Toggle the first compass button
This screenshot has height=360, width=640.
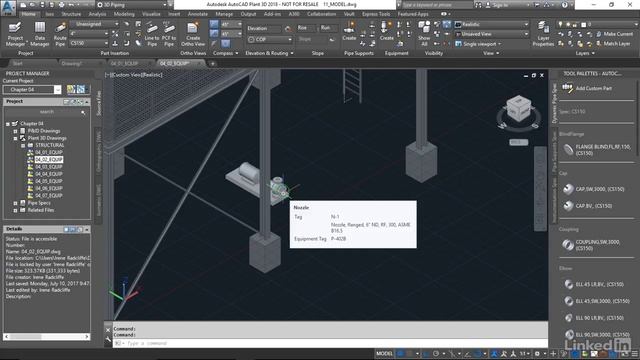[214, 24]
